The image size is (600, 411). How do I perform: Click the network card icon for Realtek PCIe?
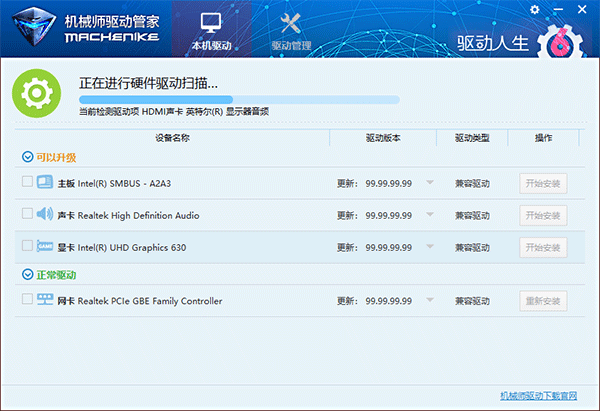[x=45, y=300]
